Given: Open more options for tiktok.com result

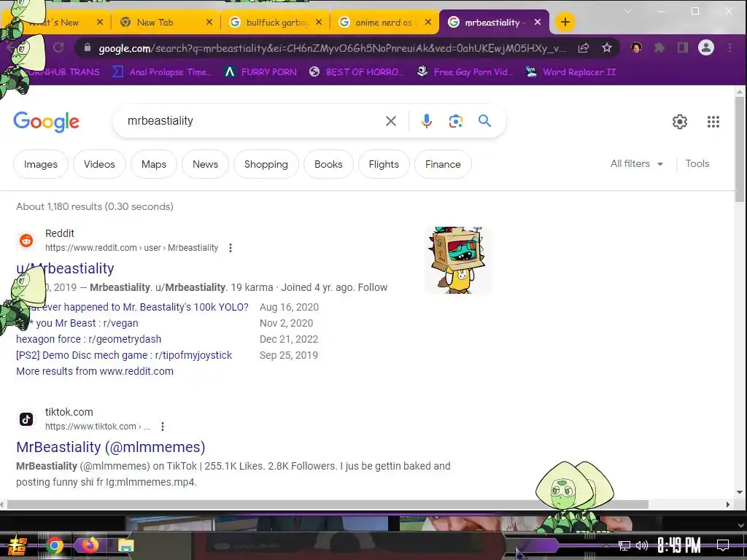Looking at the screenshot, I should tap(163, 427).
